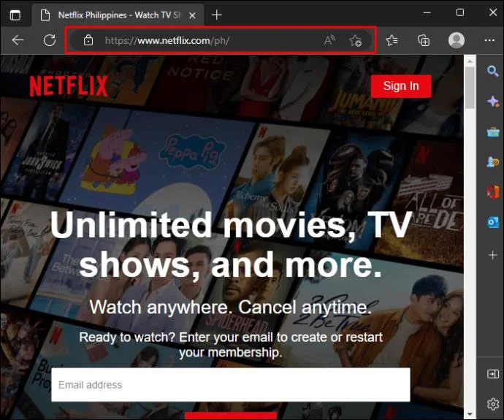Open sidebar Games icon
The height and width of the screenshot is (420, 504).
(492, 162)
